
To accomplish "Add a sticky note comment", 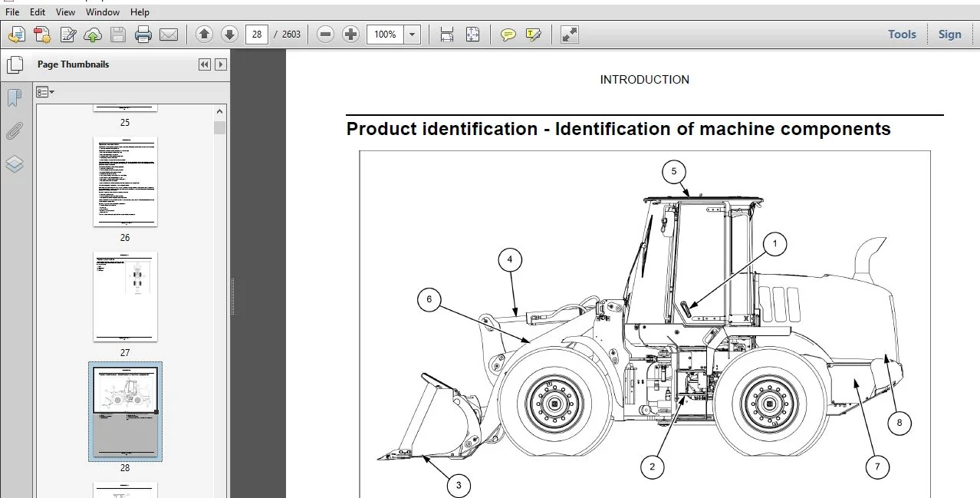I will pos(508,35).
